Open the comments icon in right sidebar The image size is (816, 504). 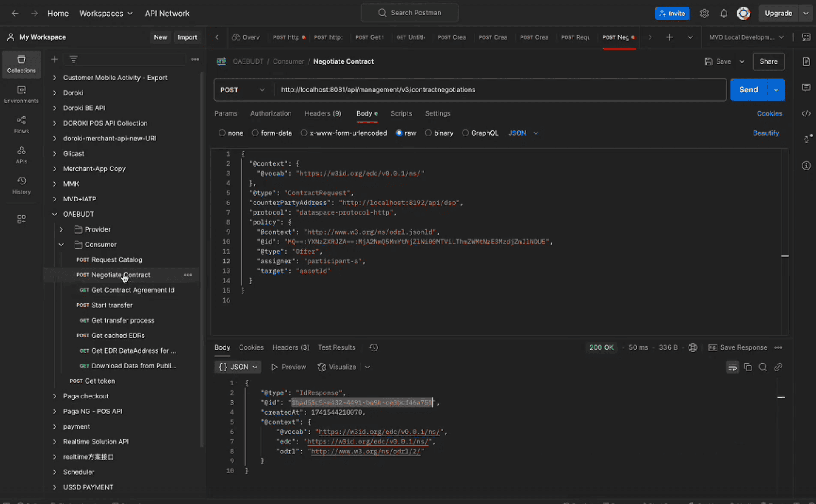click(806, 88)
